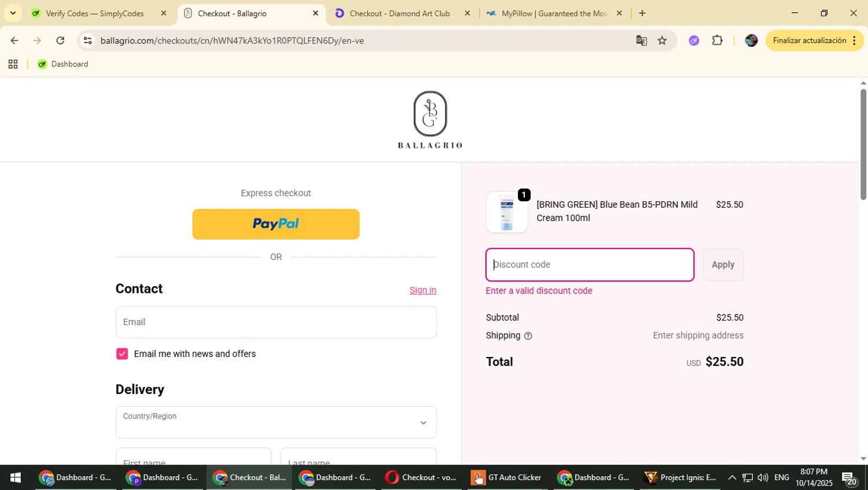
Task: Click the First name field
Action: pyautogui.click(x=193, y=456)
